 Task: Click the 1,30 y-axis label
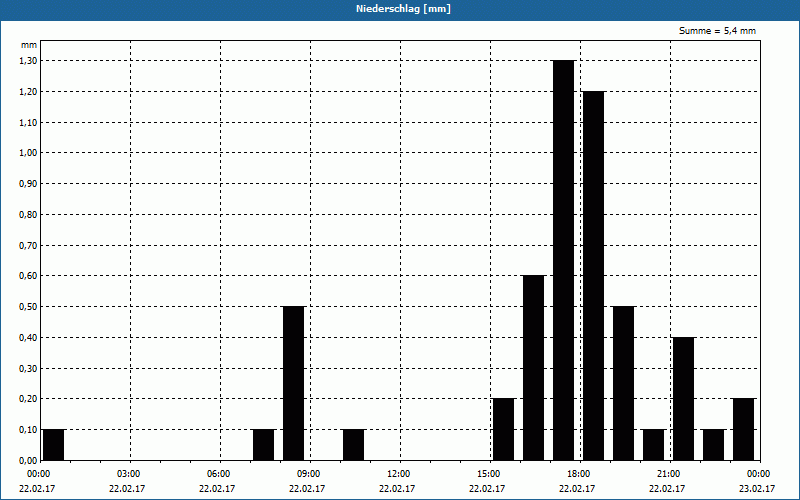tap(28, 61)
